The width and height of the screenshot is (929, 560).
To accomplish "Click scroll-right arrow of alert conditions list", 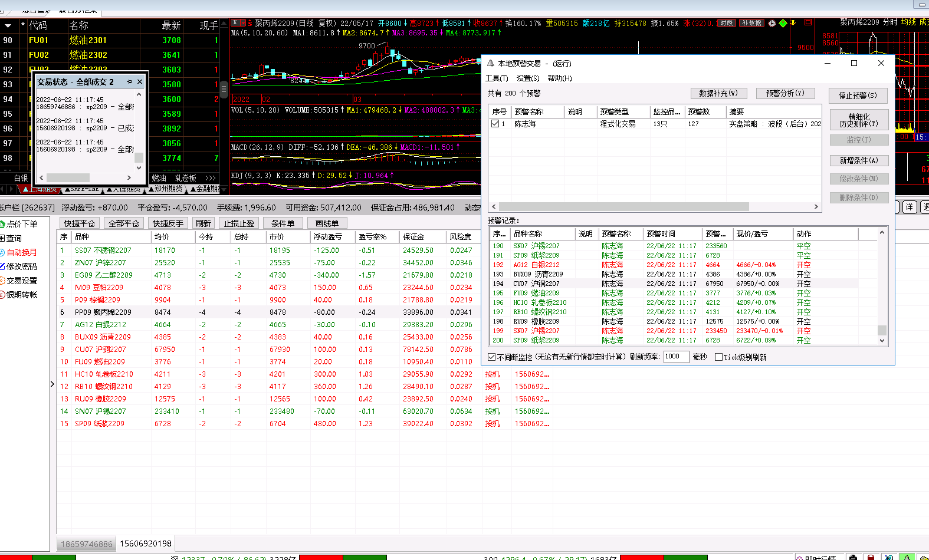I will click(x=816, y=207).
